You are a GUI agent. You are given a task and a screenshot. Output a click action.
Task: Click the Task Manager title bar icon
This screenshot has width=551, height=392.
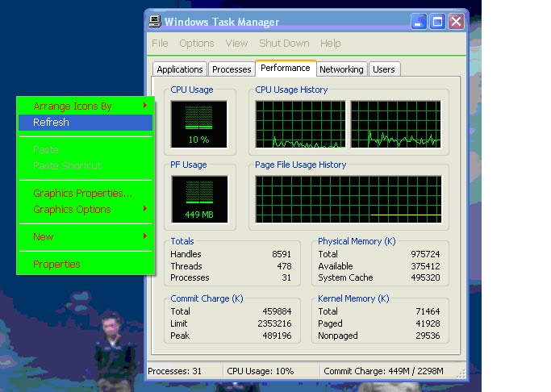[x=155, y=22]
